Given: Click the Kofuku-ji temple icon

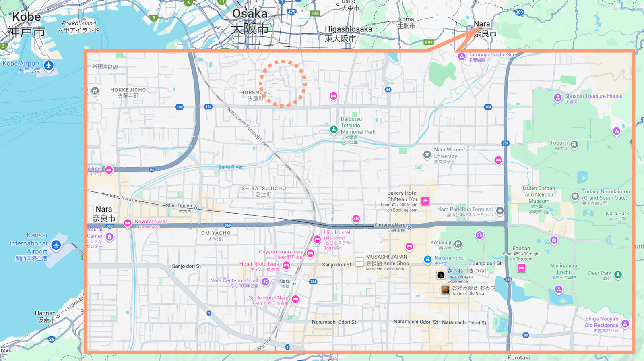Looking at the screenshot, I should click(458, 244).
